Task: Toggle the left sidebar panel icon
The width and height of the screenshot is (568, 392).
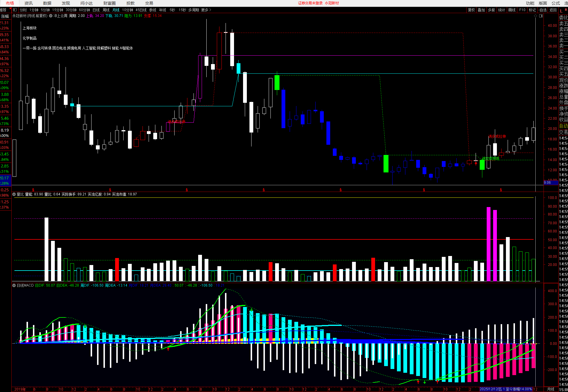Action: tap(15, 10)
